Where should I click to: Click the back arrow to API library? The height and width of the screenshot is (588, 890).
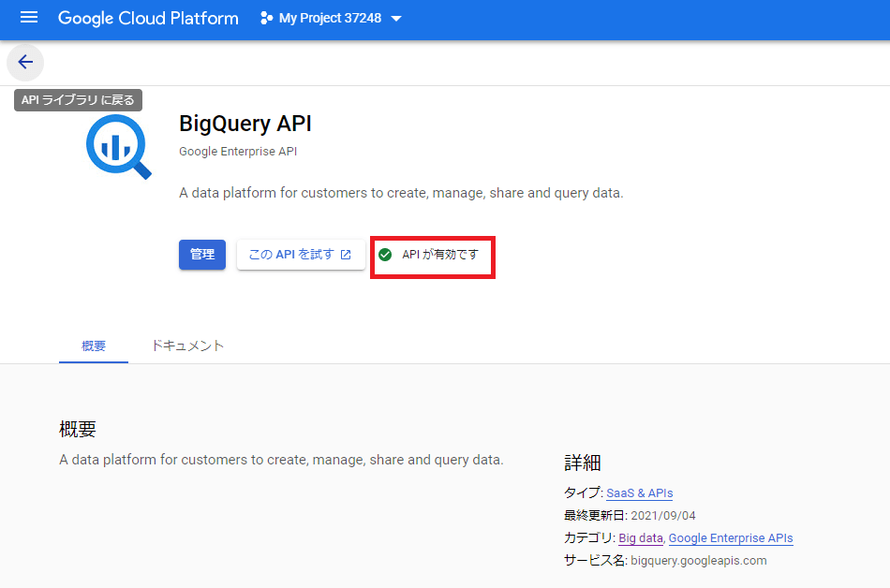pyautogui.click(x=25, y=62)
